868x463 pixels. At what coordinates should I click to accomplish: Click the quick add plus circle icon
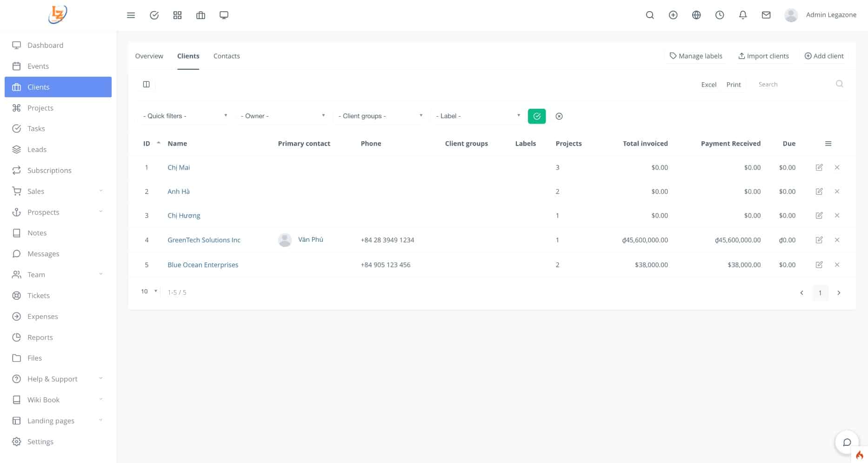(x=673, y=15)
